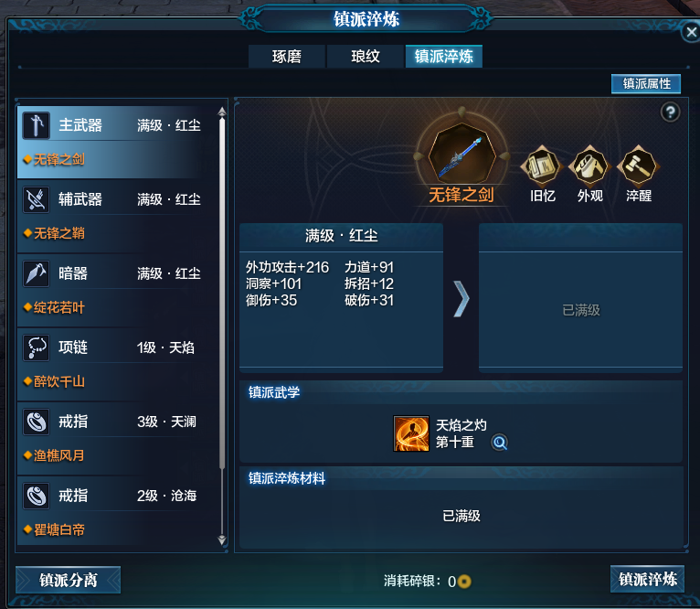The image size is (700, 609).
Task: Open the 镇派属性 button
Action: point(646,84)
